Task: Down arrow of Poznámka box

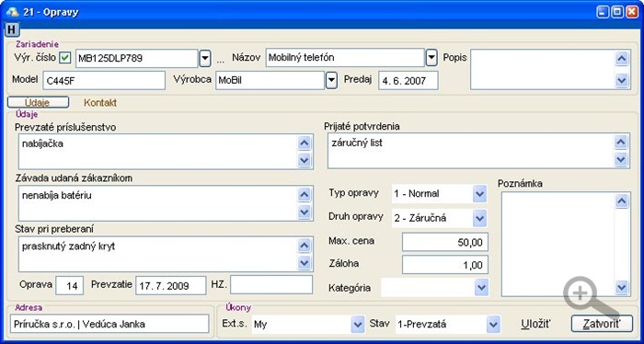Action: coord(622,287)
